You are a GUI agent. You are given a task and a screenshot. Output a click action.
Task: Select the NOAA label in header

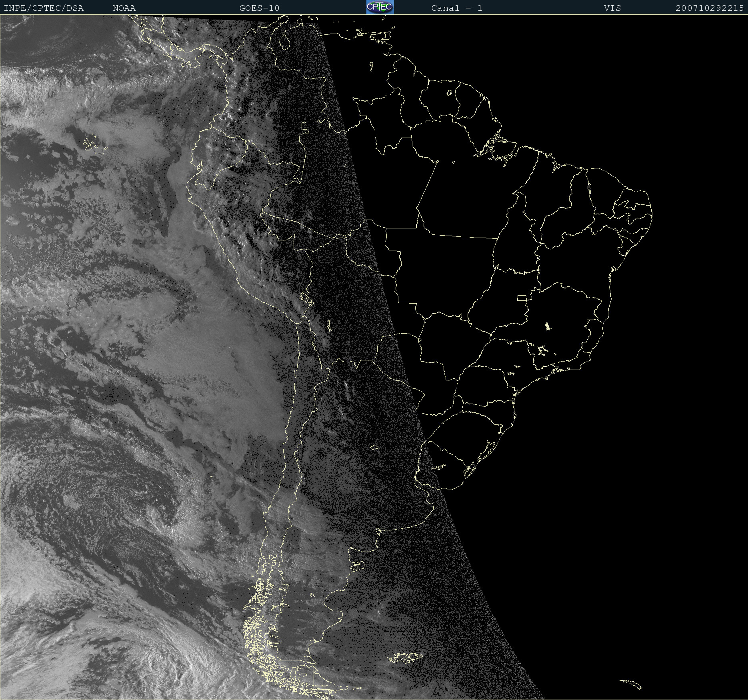coord(124,8)
